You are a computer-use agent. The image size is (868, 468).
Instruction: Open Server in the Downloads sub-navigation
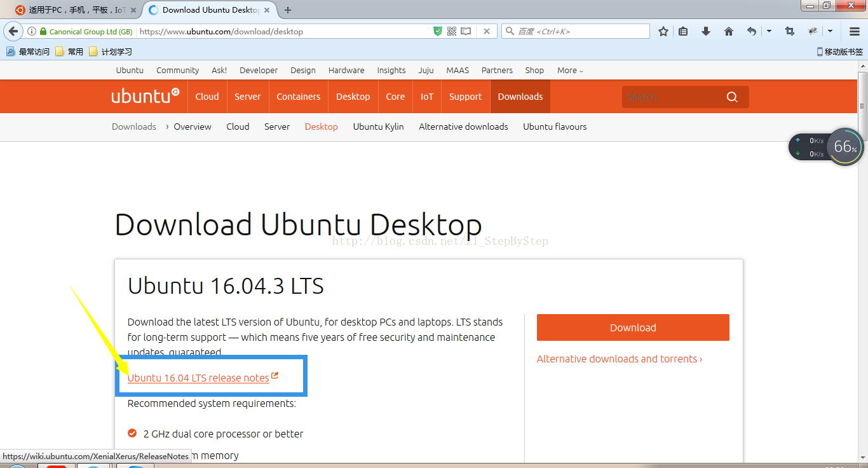pos(277,127)
